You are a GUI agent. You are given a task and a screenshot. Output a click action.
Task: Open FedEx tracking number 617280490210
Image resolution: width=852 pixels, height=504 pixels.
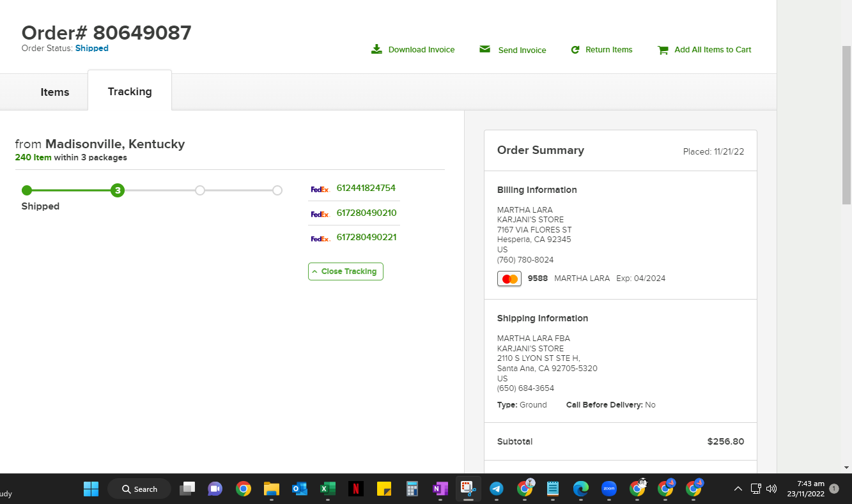point(366,213)
